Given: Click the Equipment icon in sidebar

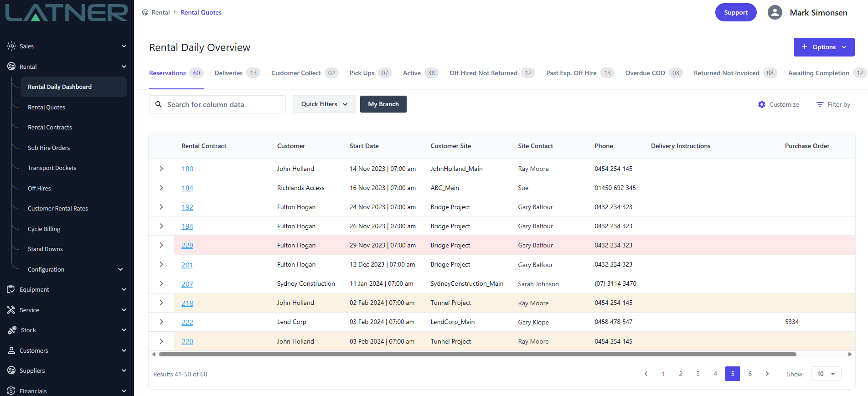Looking at the screenshot, I should (11, 289).
